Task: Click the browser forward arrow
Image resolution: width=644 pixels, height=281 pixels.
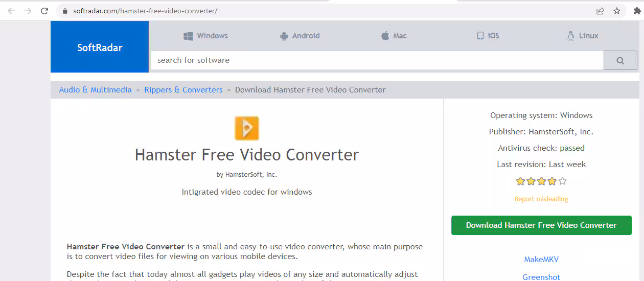Action: (28, 11)
